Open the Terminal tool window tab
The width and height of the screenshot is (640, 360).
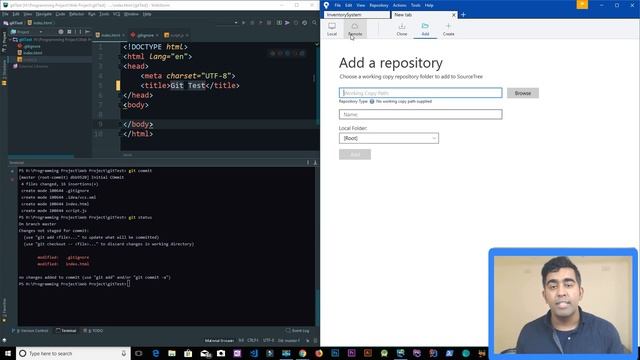pos(66,331)
